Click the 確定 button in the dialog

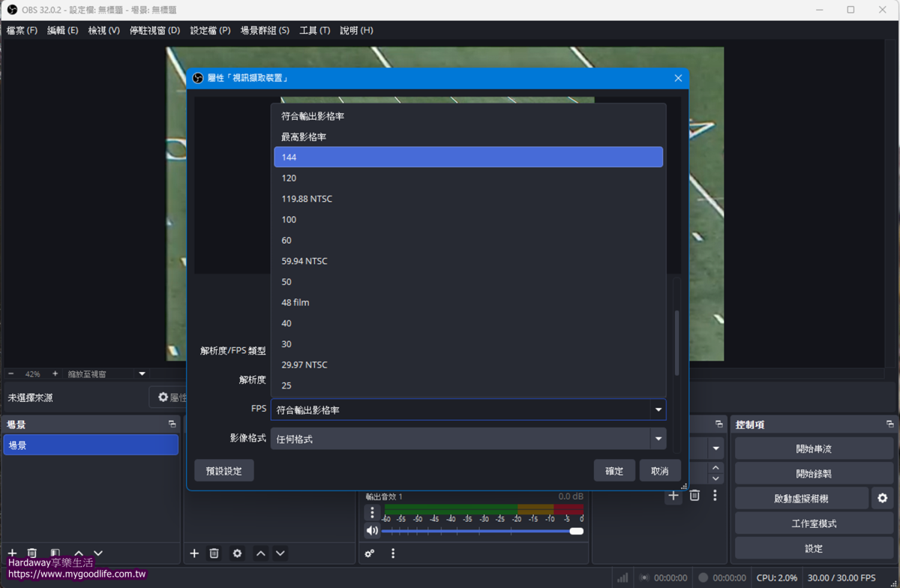(x=614, y=471)
